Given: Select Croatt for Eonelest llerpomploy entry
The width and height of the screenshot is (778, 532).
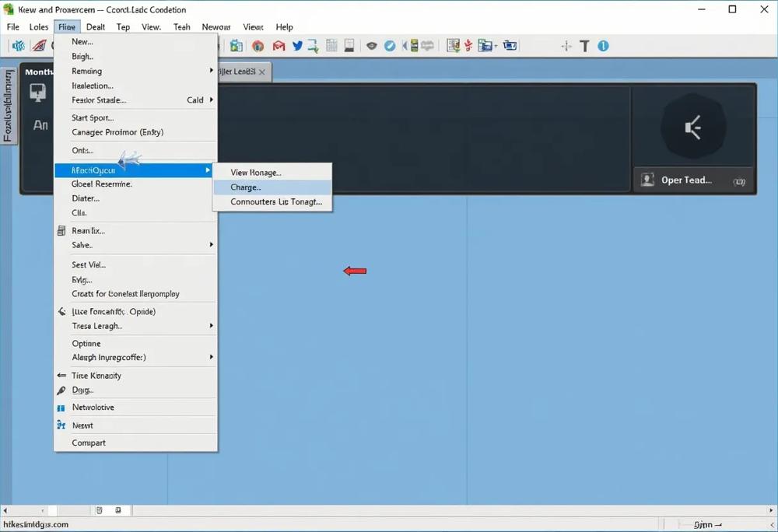Looking at the screenshot, I should click(135, 294).
